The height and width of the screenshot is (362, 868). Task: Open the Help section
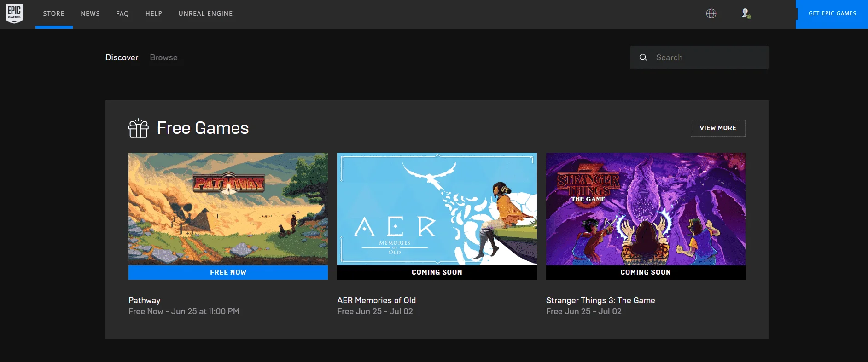click(x=154, y=14)
